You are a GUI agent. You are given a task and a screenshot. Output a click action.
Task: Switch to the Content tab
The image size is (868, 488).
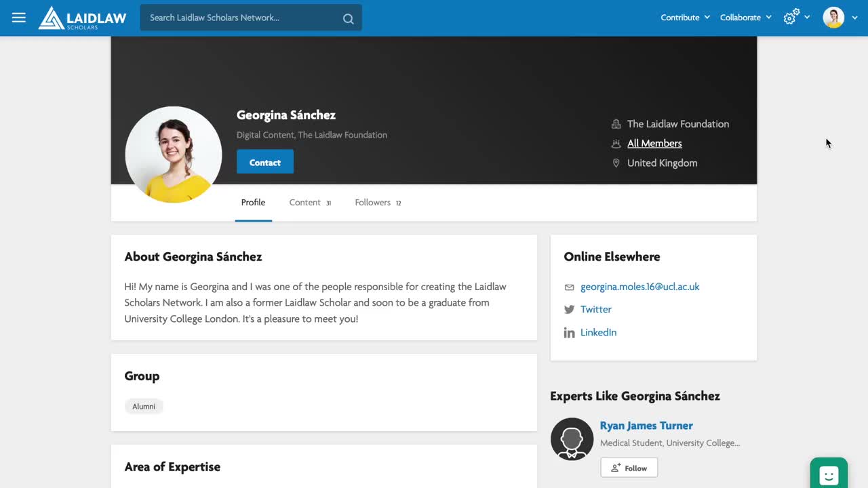click(x=304, y=202)
